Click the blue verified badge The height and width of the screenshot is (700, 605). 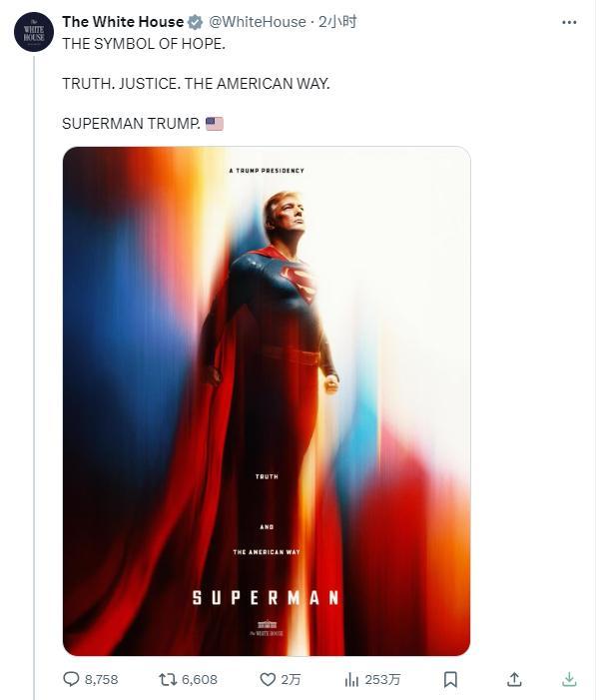pyautogui.click(x=195, y=22)
